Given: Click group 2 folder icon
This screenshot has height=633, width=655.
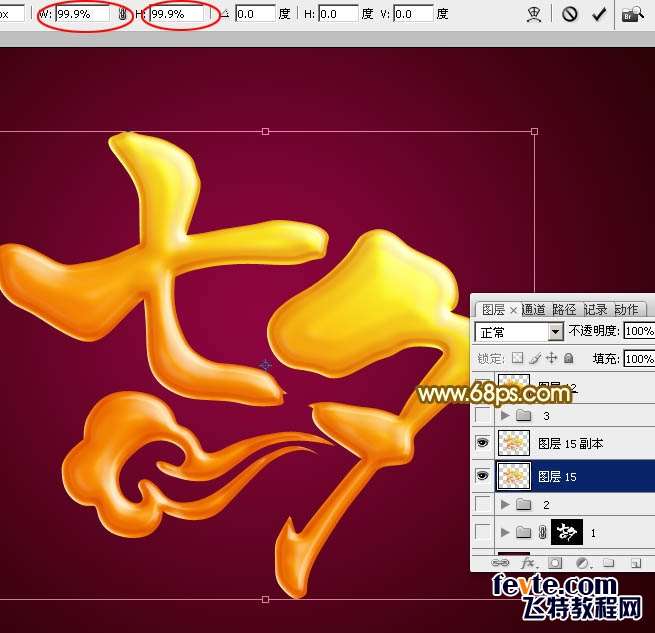Looking at the screenshot, I should [x=523, y=505].
